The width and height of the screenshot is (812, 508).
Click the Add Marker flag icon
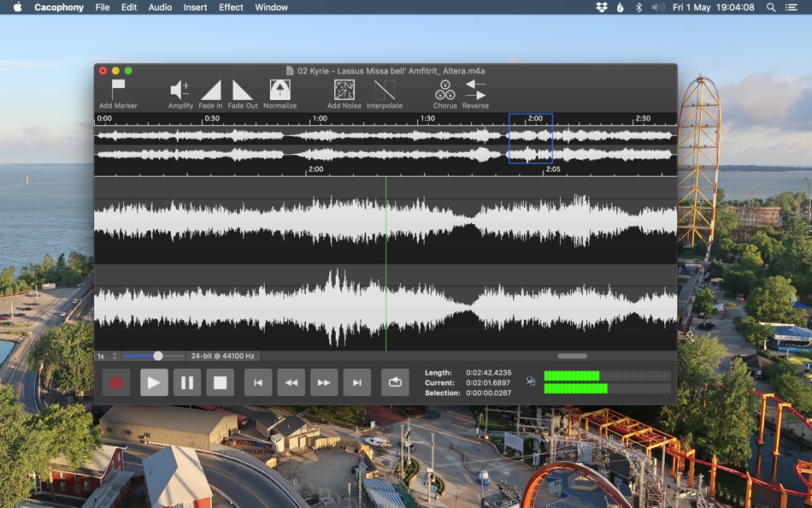click(x=118, y=89)
